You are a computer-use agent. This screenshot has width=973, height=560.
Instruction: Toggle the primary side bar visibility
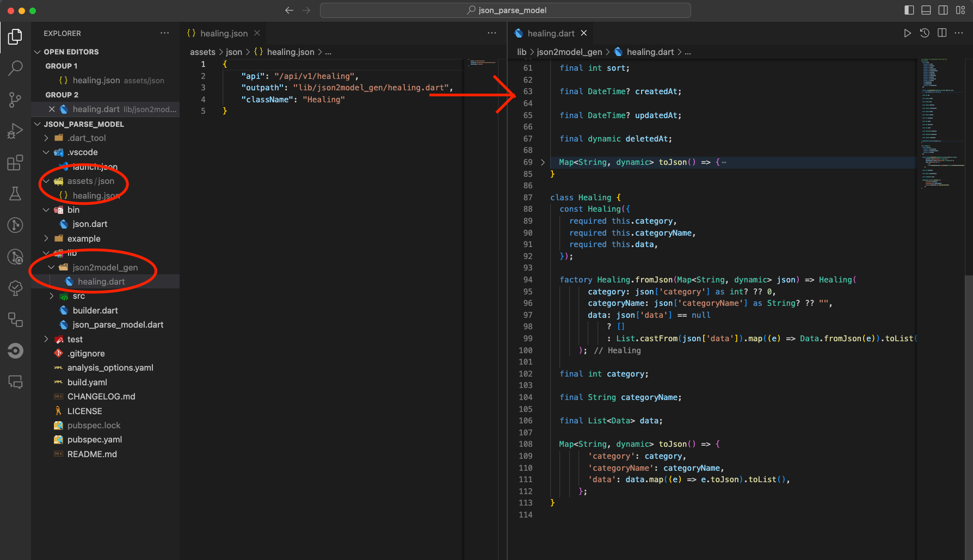pos(909,10)
